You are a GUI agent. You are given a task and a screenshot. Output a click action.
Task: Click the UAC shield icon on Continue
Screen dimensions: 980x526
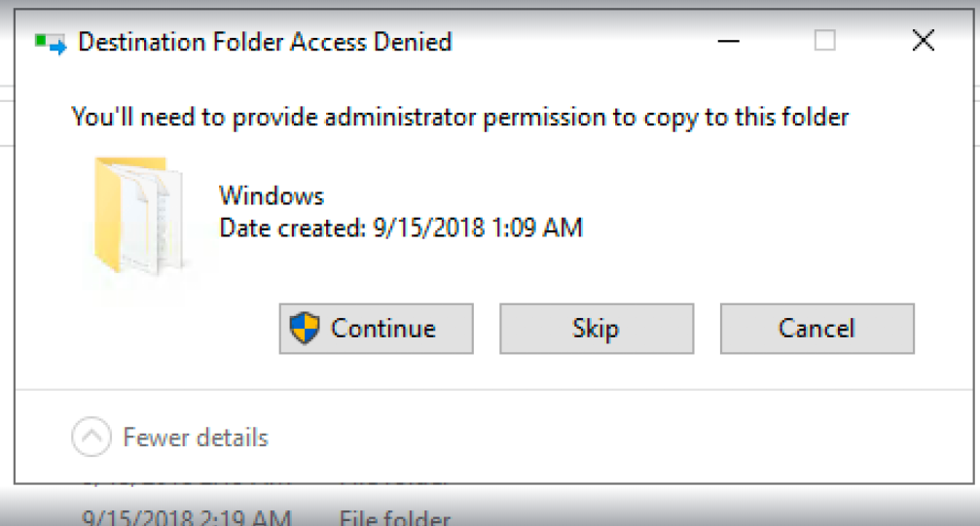coord(305,329)
